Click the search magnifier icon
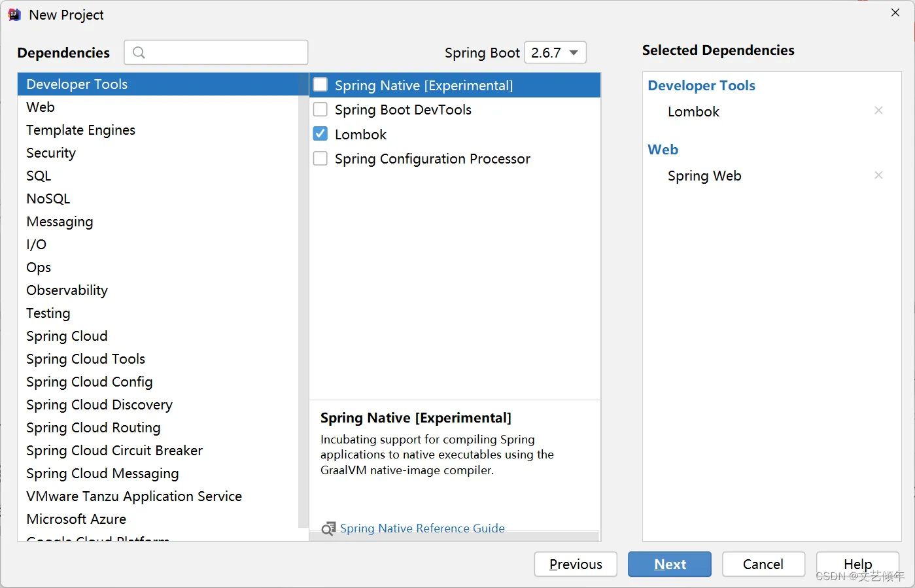 [139, 52]
